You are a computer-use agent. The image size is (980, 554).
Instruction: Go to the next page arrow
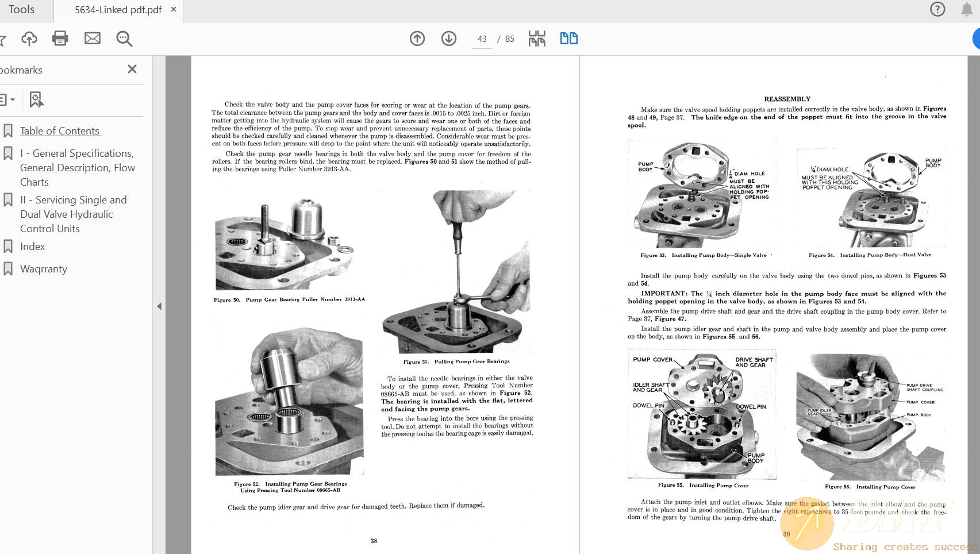pyautogui.click(x=449, y=39)
